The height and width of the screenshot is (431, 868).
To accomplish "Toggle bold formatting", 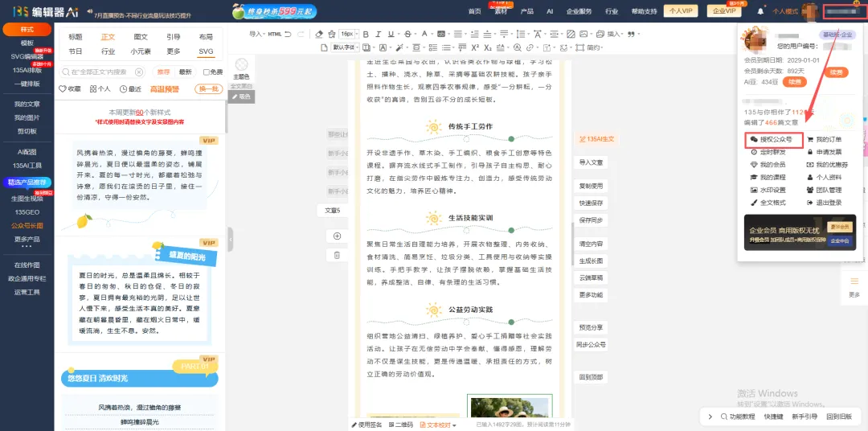I will [366, 35].
